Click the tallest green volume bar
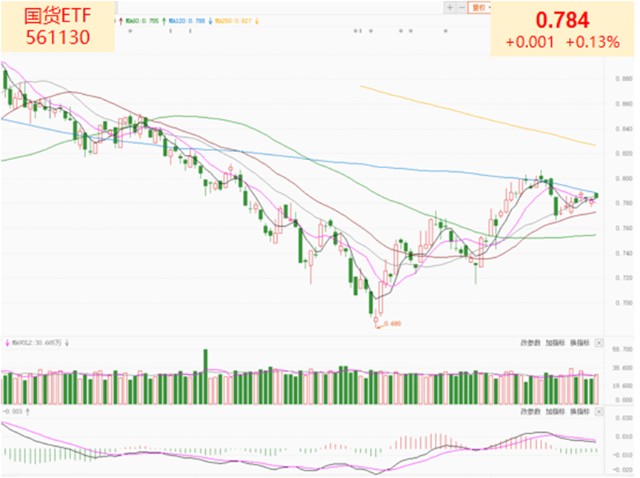This screenshot has height=478, width=640. pyautogui.click(x=205, y=376)
